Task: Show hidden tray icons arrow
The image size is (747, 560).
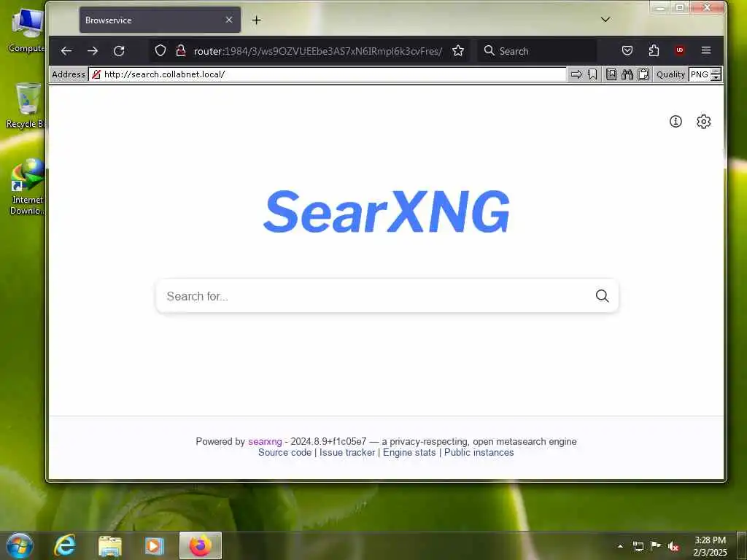Action: click(620, 546)
